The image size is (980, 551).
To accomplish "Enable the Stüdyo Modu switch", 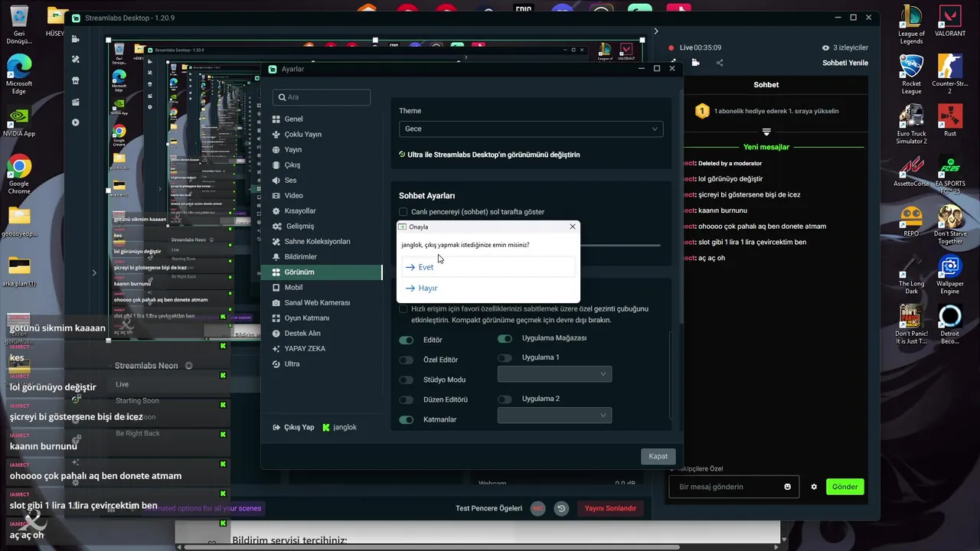I will click(407, 380).
